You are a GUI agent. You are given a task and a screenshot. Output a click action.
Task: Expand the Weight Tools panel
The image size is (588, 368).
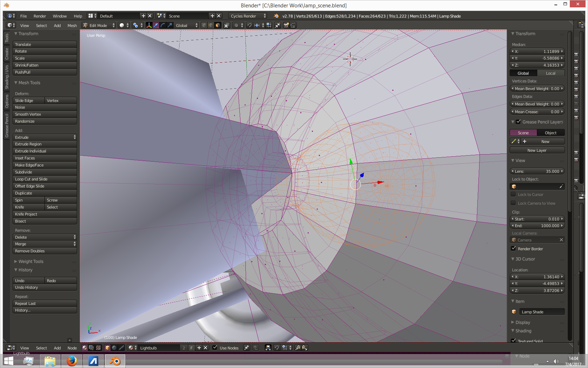(31, 261)
